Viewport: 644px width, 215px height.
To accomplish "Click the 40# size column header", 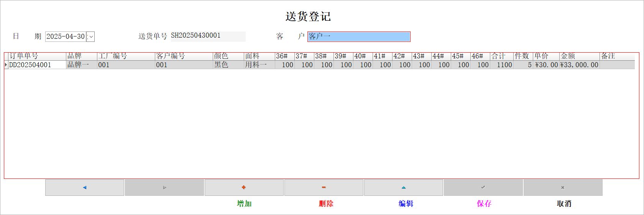I will pyautogui.click(x=363, y=56).
